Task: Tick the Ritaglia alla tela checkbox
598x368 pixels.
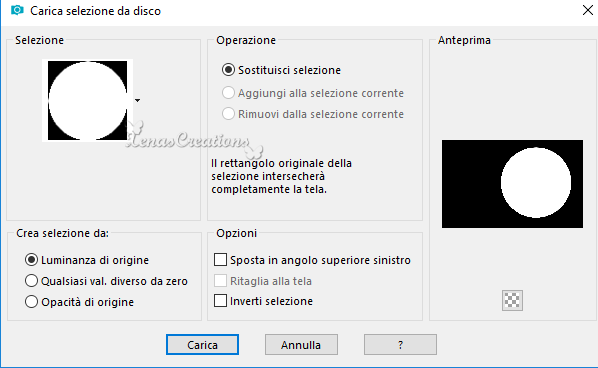Action: click(x=220, y=281)
